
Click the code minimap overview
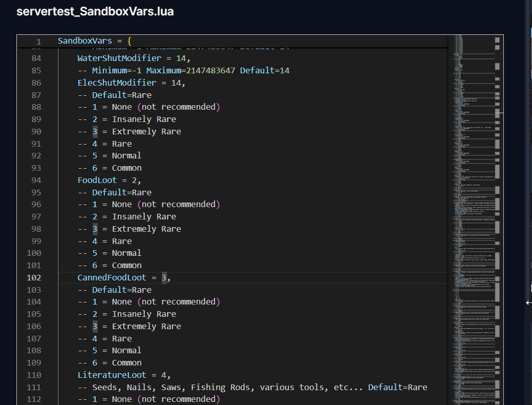pos(473,219)
